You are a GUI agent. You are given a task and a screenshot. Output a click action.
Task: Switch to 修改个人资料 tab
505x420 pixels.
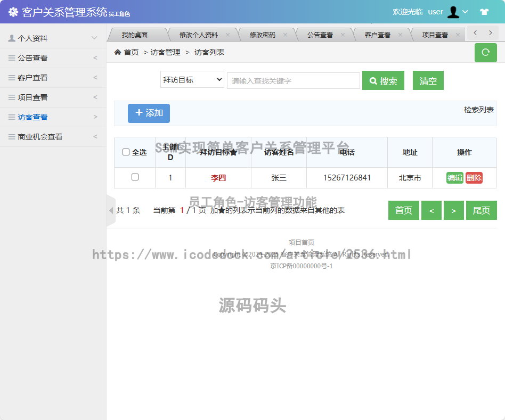(198, 35)
